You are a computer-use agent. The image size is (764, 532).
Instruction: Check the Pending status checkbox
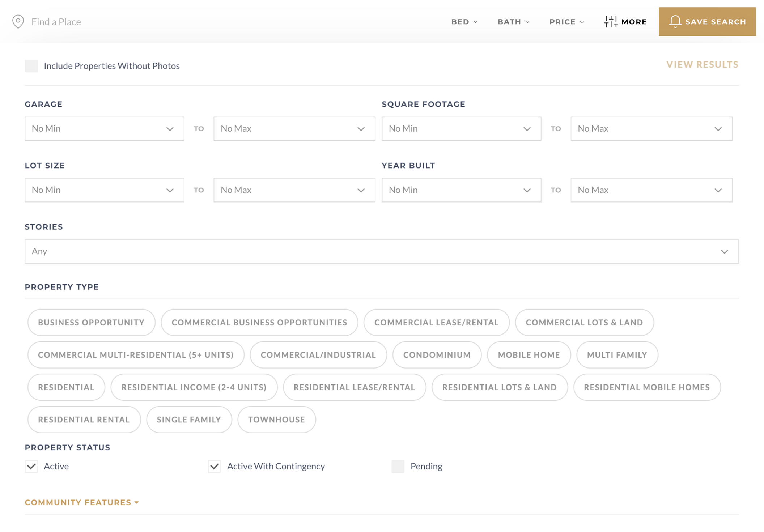[x=398, y=466]
